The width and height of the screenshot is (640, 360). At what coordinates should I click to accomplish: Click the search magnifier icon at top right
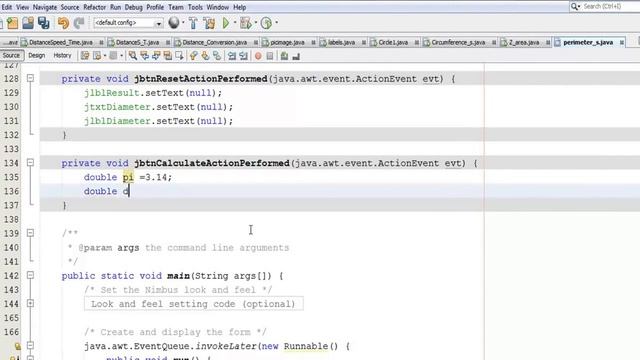(575, 7)
